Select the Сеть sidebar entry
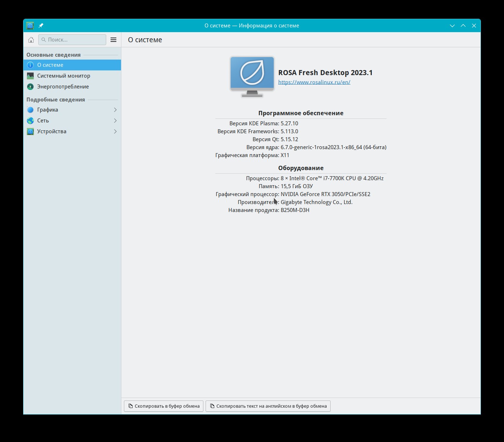Image resolution: width=504 pixels, height=442 pixels. point(72,121)
